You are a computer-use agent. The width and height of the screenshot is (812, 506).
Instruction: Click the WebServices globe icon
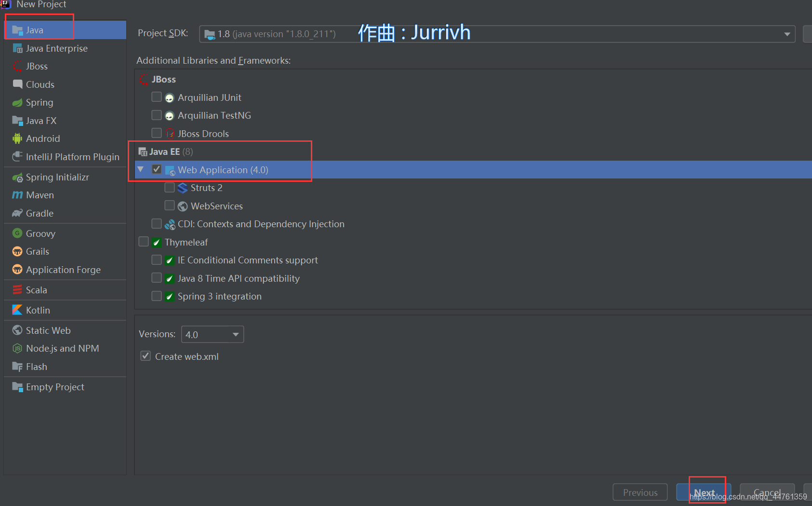click(183, 206)
